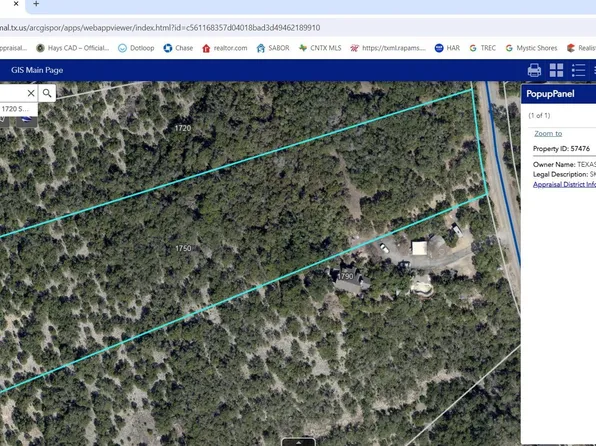This screenshot has height=446, width=596.
Task: Click the Dotloop bookmark favicon
Action: (x=122, y=48)
